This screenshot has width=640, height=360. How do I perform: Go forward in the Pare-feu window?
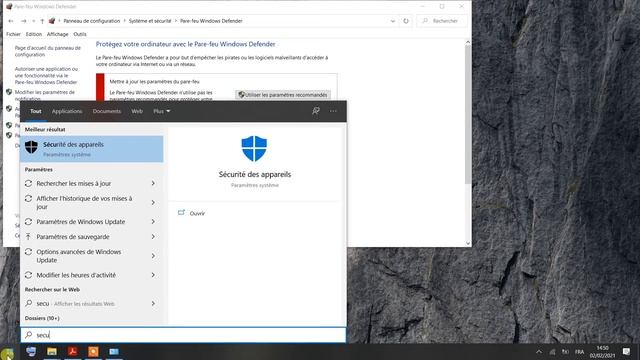tap(24, 21)
